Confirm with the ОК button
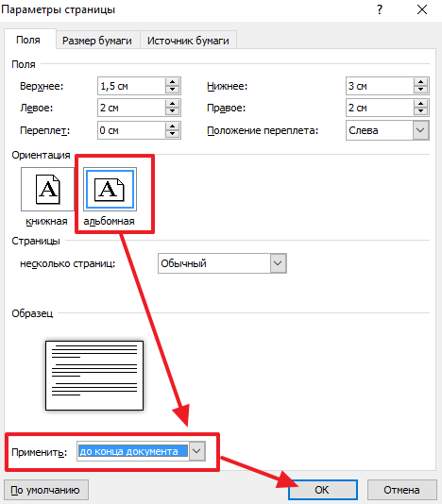 pyautogui.click(x=322, y=490)
